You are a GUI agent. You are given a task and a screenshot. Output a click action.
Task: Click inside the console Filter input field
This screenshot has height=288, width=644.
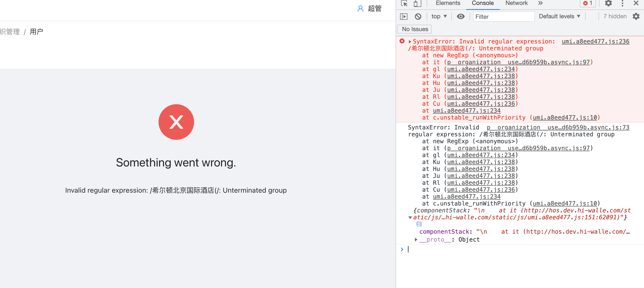coord(503,17)
